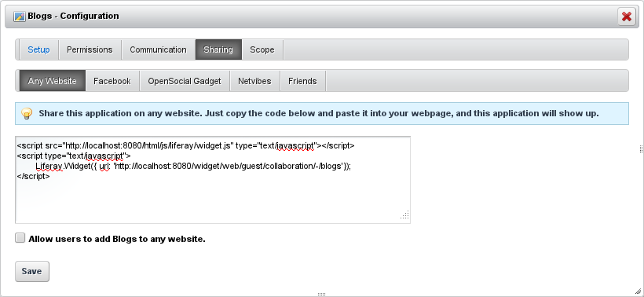Click the 'Allow users to add Blogs' label
Screen dimensions: 644x297
(x=117, y=239)
